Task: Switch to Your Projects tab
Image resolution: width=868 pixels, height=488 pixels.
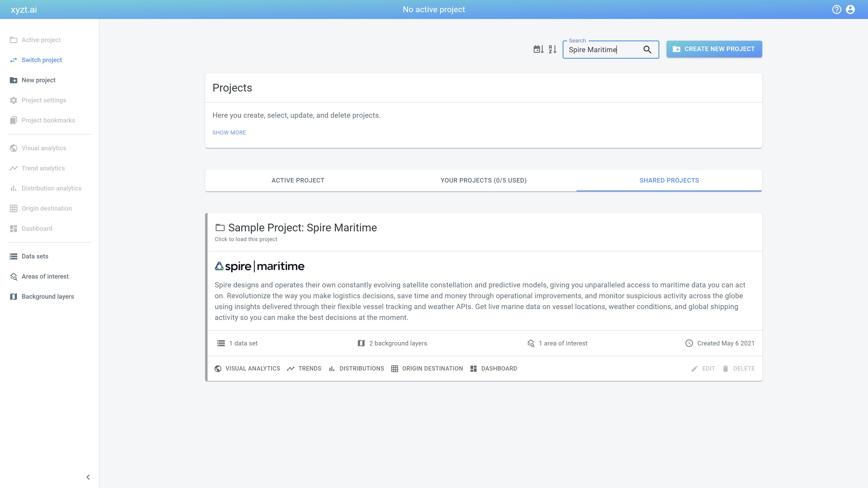Action: pos(483,180)
